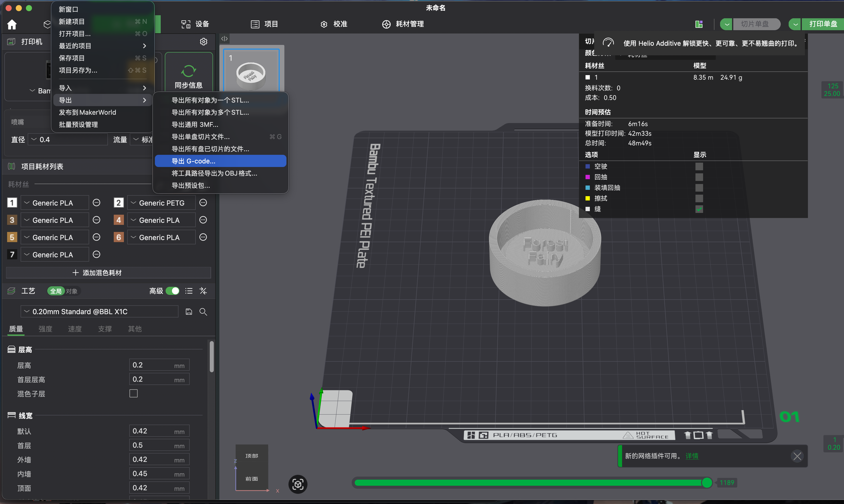
Task: Search process settings magnifier icon
Action: [203, 311]
